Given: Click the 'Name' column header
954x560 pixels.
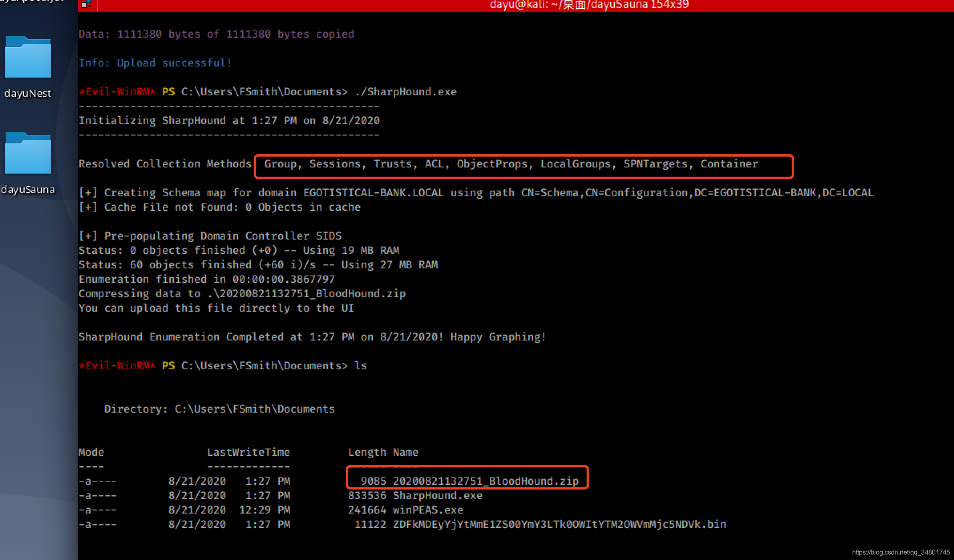Looking at the screenshot, I should (x=406, y=452).
